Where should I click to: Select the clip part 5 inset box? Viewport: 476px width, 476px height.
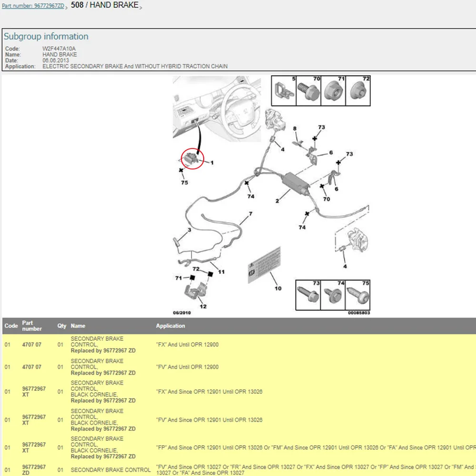pos(284,90)
